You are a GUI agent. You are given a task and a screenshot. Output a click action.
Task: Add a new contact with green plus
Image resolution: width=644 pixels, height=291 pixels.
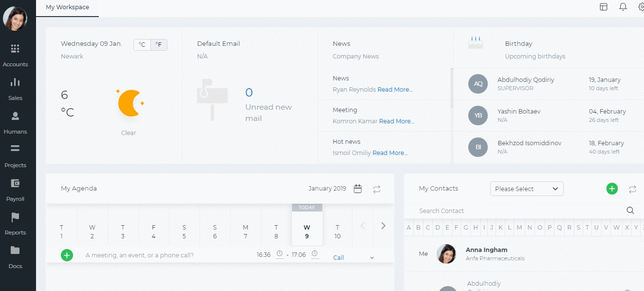[612, 189]
